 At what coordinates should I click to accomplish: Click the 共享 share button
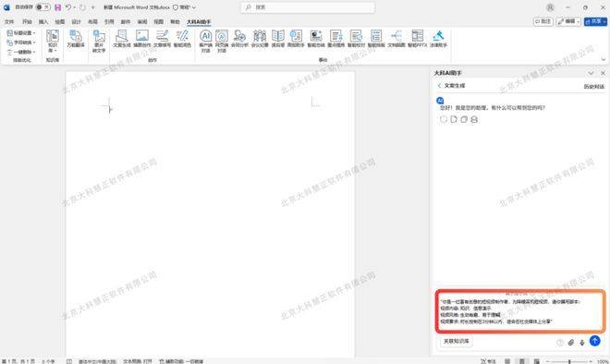pos(595,21)
